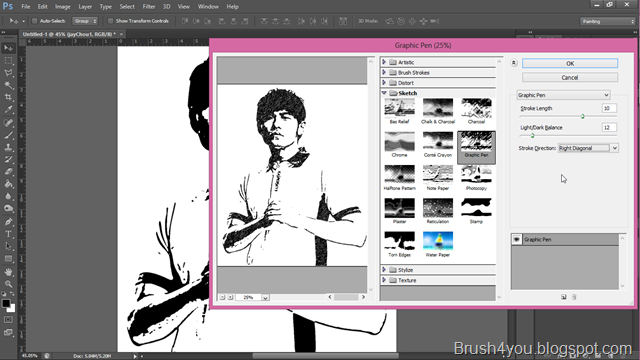This screenshot has width=640, height=360.
Task: Select the Hand tool
Action: tap(8, 272)
